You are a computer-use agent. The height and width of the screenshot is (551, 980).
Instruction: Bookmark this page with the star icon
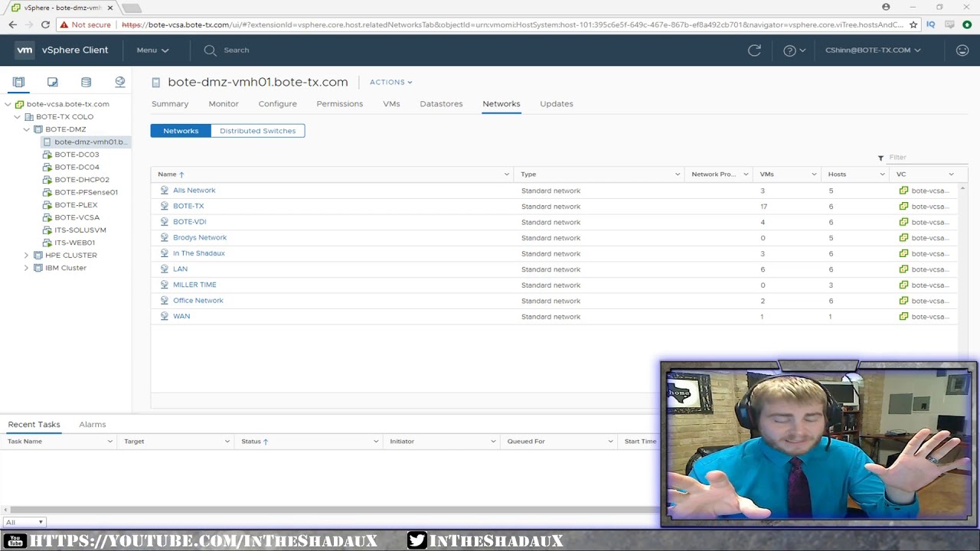point(913,24)
